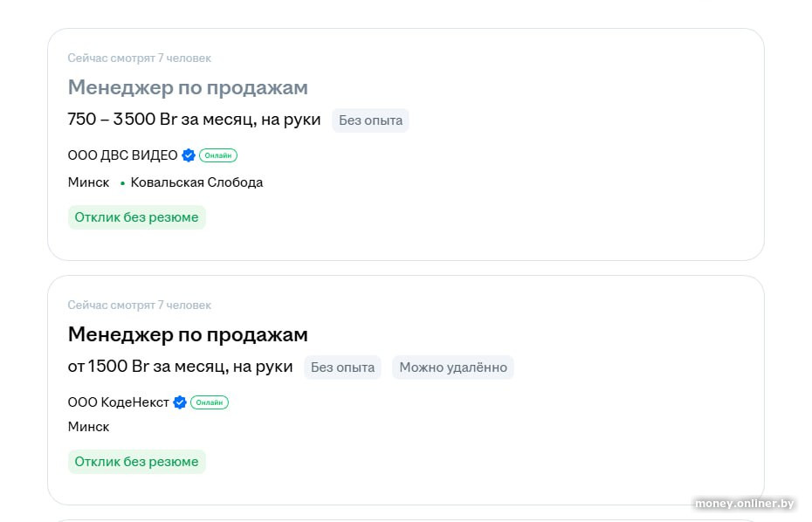This screenshot has width=812, height=522.
Task: Click the 750 – 3500 Br salary text
Action: pyautogui.click(x=194, y=120)
